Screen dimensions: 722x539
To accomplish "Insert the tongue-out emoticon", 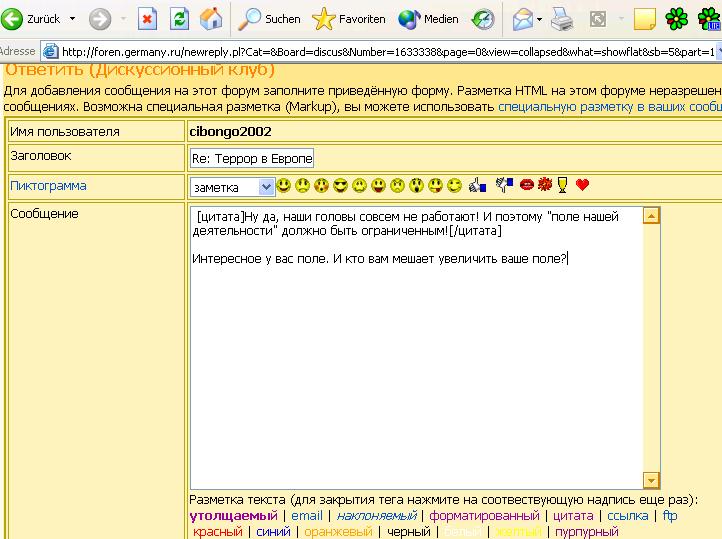I will [435, 185].
